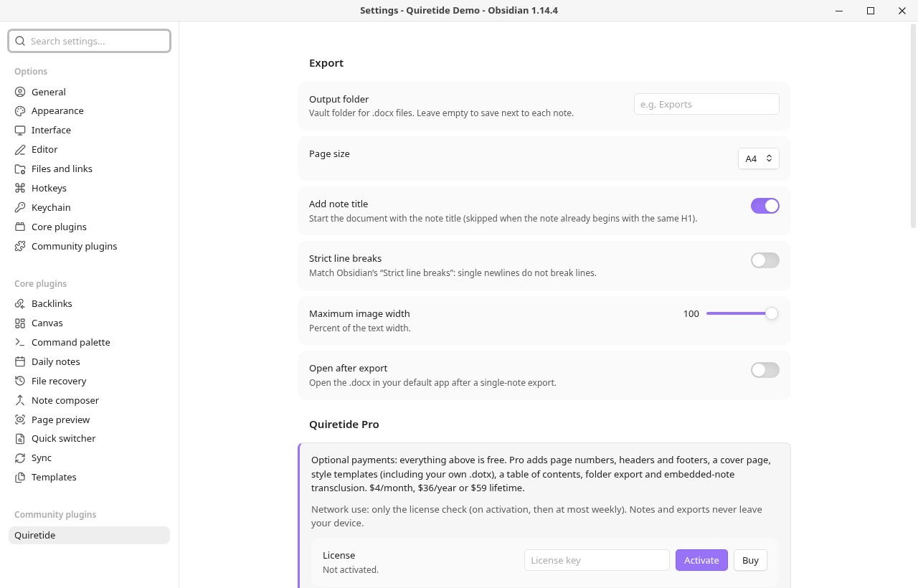
Task: Click the Buy button
Action: (750, 560)
